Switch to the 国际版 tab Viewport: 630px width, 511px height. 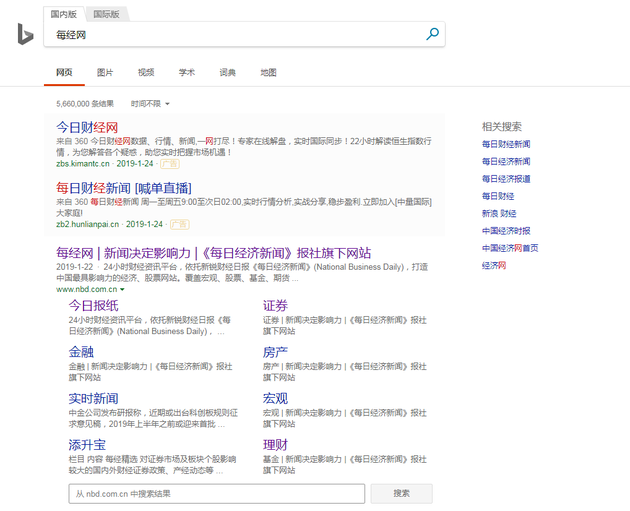[105, 14]
